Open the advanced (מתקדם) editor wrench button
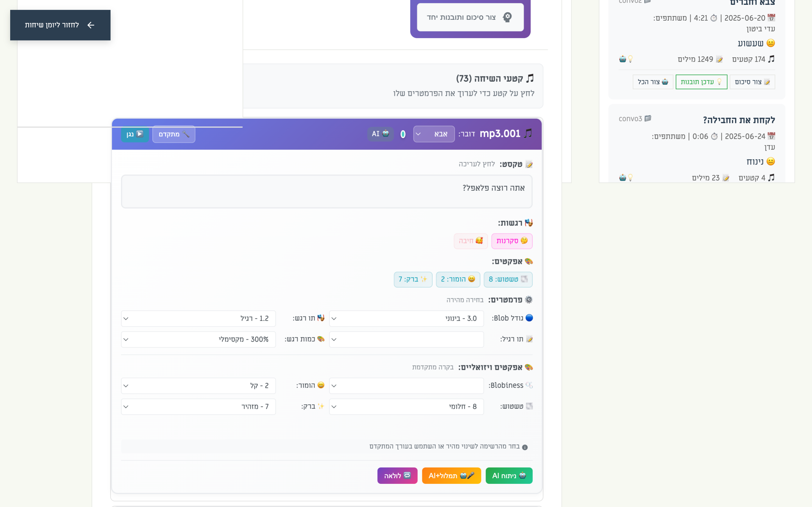This screenshot has width=812, height=507. point(174,134)
